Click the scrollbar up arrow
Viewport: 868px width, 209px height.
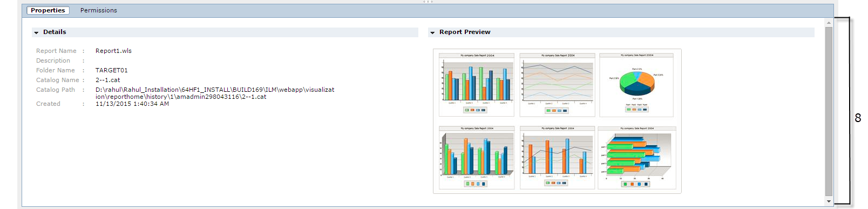(x=829, y=23)
